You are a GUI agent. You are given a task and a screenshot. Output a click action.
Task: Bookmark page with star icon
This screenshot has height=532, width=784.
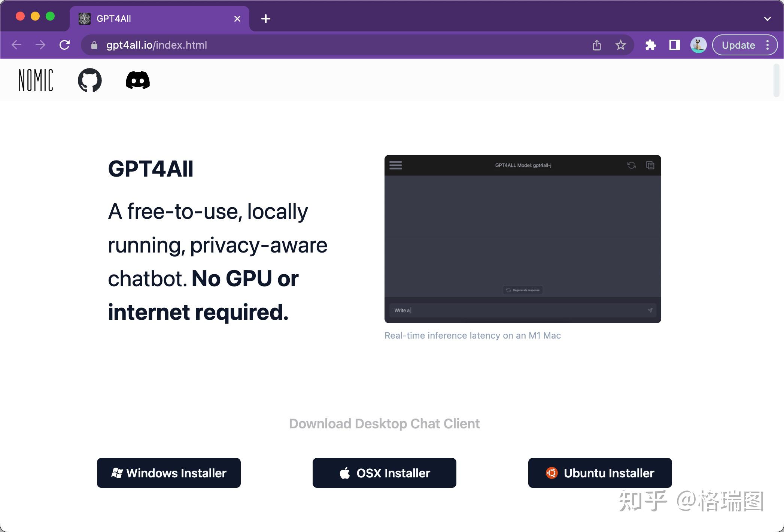coord(620,45)
